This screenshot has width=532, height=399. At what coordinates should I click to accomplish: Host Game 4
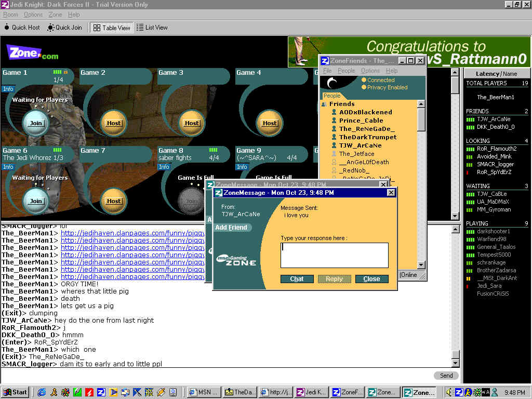point(270,123)
